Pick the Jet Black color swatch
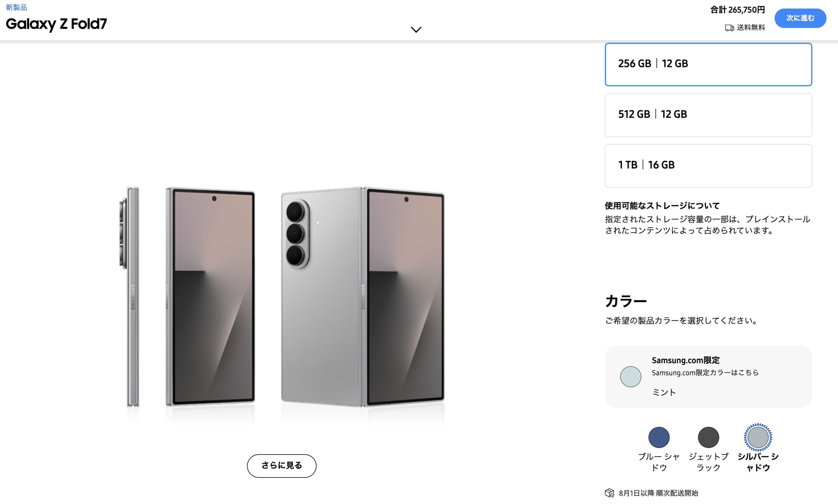The width and height of the screenshot is (838, 504). click(708, 437)
